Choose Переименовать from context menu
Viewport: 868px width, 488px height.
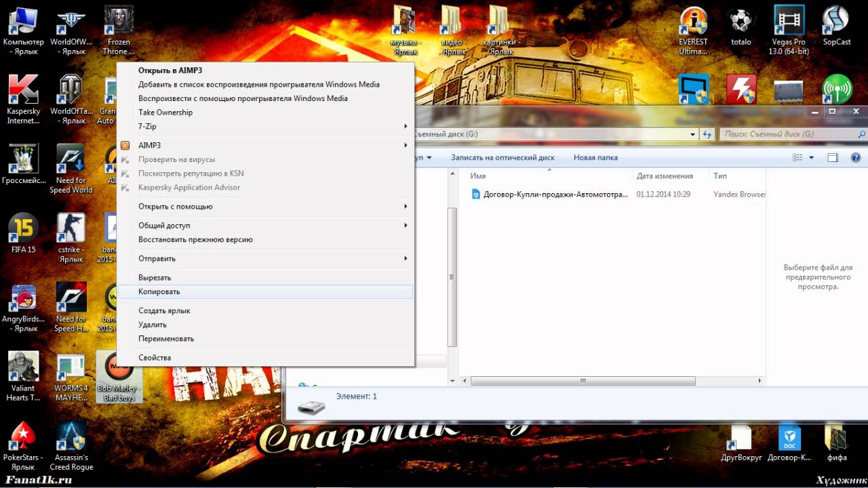point(265,338)
